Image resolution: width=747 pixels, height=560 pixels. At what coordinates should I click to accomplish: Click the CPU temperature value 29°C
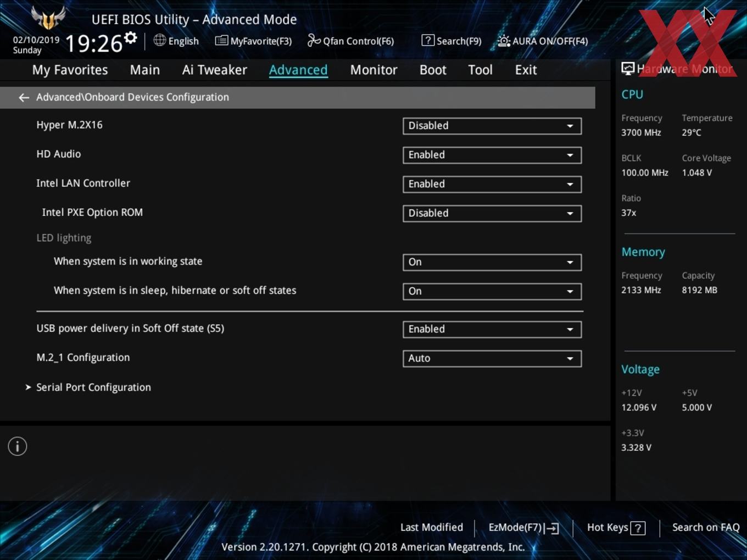(x=692, y=132)
